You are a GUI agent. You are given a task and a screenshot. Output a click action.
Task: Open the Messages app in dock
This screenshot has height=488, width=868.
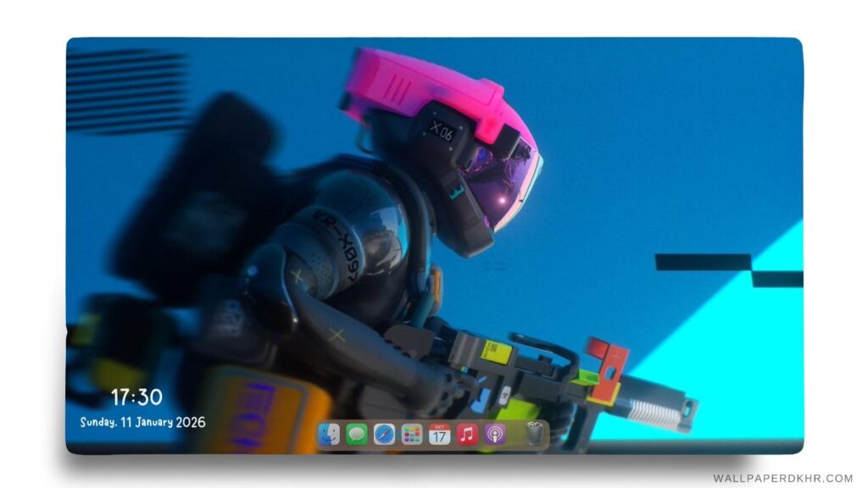coord(357,435)
